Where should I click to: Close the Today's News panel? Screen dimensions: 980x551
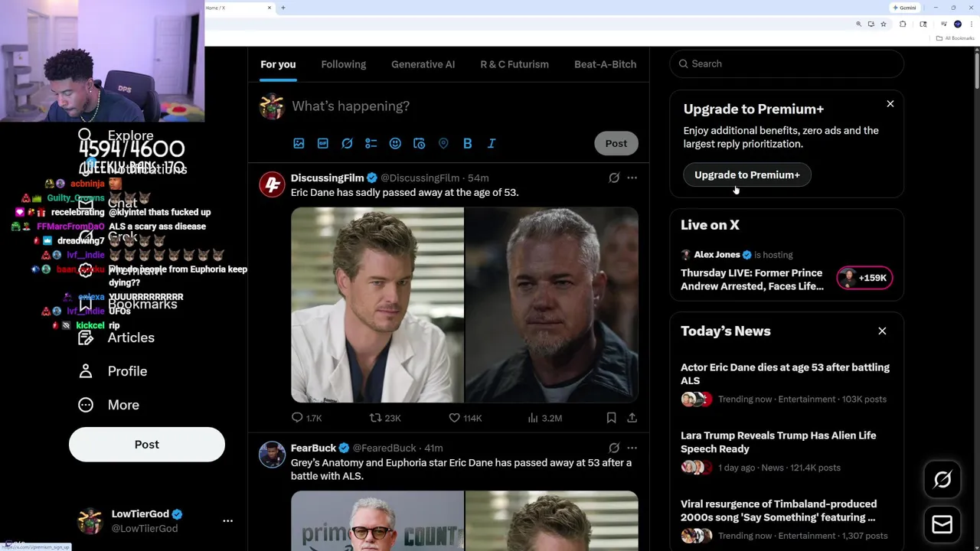(x=882, y=331)
